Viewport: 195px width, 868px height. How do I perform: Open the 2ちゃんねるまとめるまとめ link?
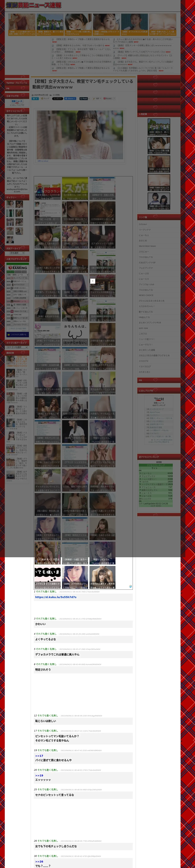[x=152, y=301]
